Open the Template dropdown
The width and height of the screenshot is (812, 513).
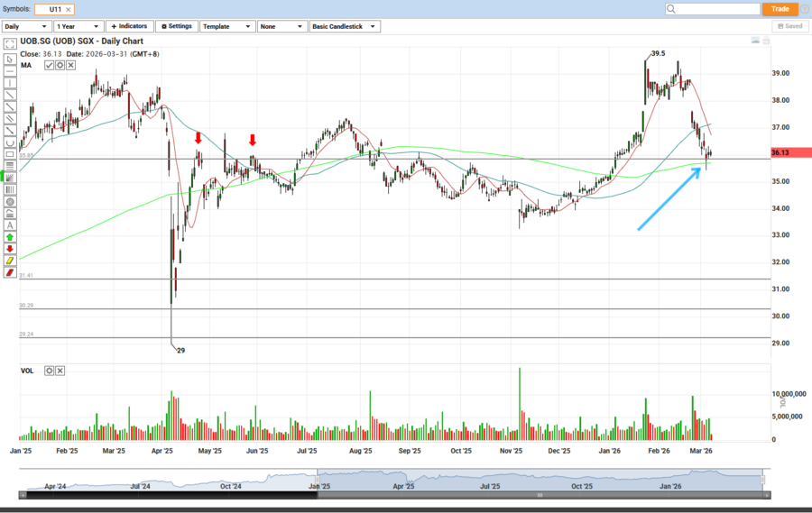(226, 26)
